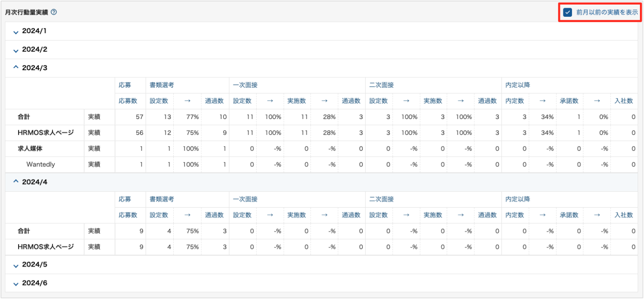The height and width of the screenshot is (299, 644).
Task: Click the 二次面接 header in the 2024/4 table
Action: [x=382, y=199]
